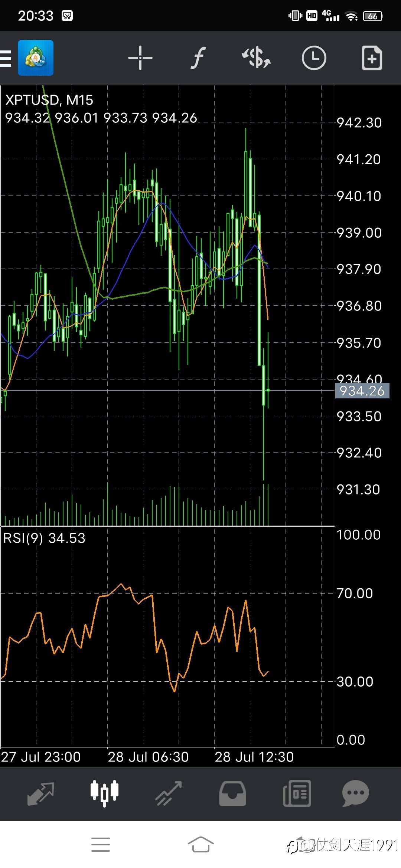Image resolution: width=401 pixels, height=868 pixels.
Task: Open the timeframe clock selector
Action: [x=314, y=58]
